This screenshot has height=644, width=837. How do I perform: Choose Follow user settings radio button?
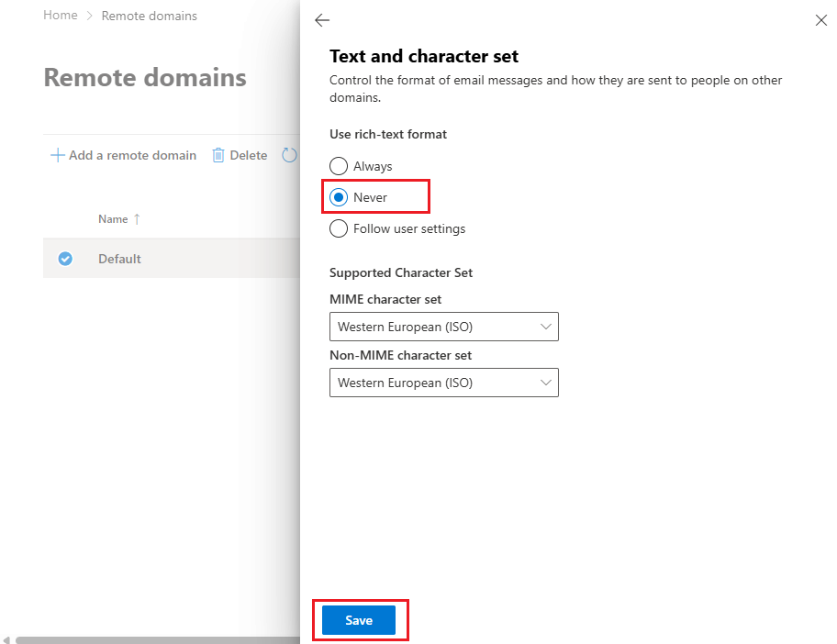click(339, 228)
